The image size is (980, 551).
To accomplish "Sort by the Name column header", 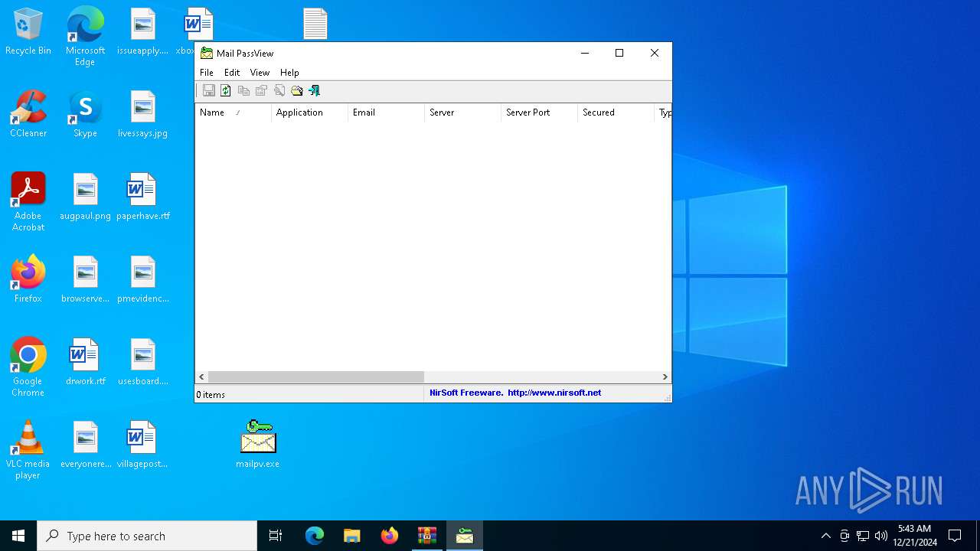I will click(234, 112).
